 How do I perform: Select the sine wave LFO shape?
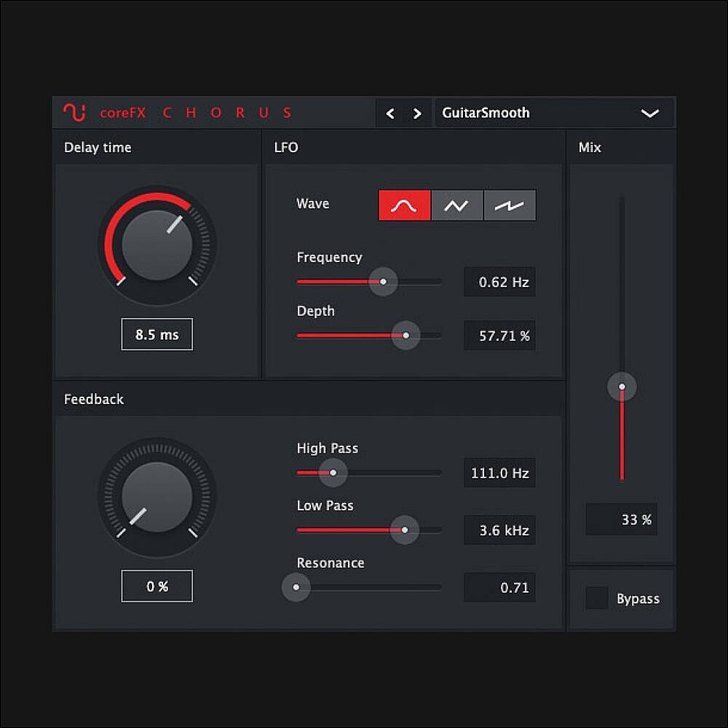pos(405,205)
